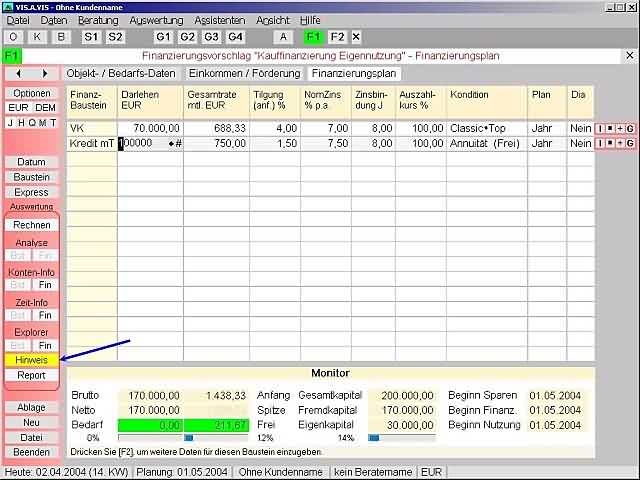Open the Hilfe menu

pyautogui.click(x=310, y=20)
